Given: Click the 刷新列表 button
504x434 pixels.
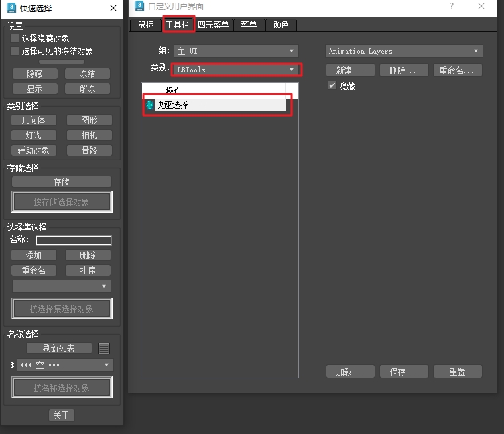Looking at the screenshot, I should coord(59,348).
